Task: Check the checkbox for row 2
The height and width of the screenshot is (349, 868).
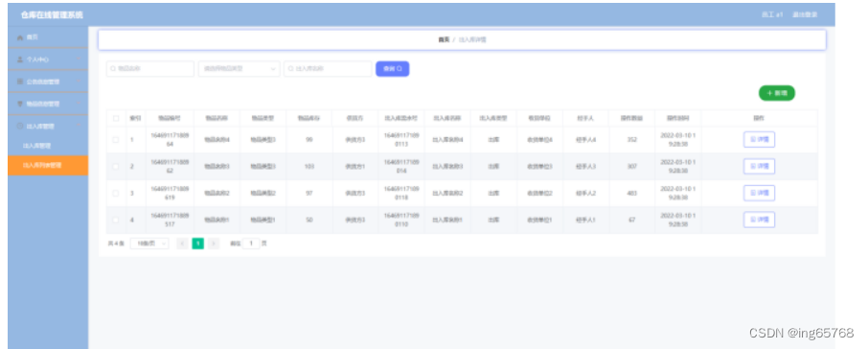Action: click(116, 166)
